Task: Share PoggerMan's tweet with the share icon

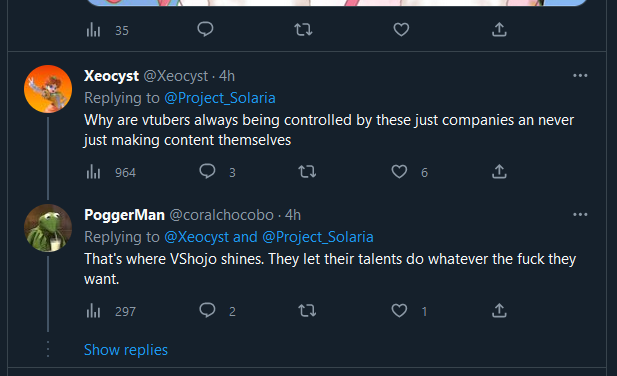Action: 499,311
